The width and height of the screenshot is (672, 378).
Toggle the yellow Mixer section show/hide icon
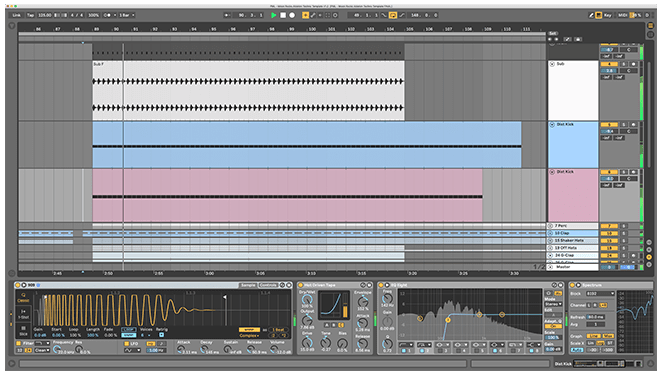(649, 257)
